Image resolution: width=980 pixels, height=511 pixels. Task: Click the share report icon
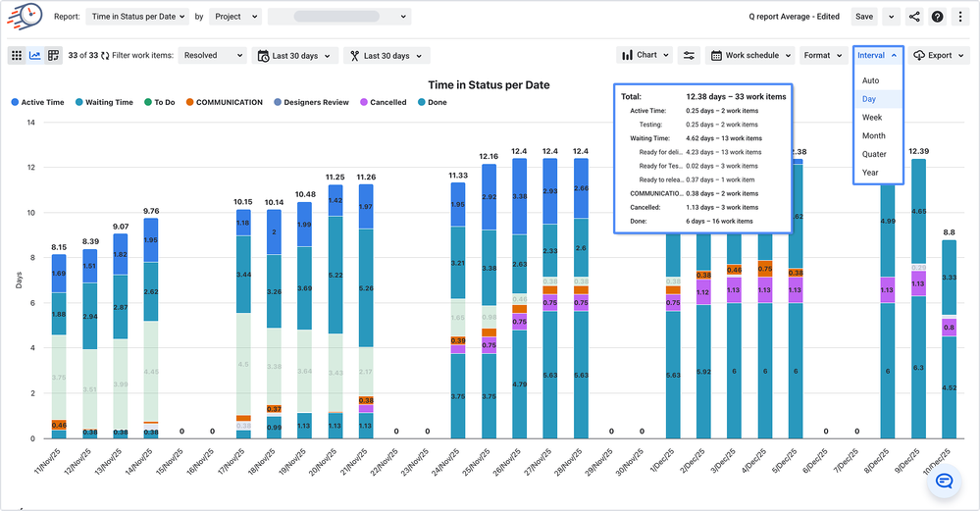pyautogui.click(x=914, y=17)
